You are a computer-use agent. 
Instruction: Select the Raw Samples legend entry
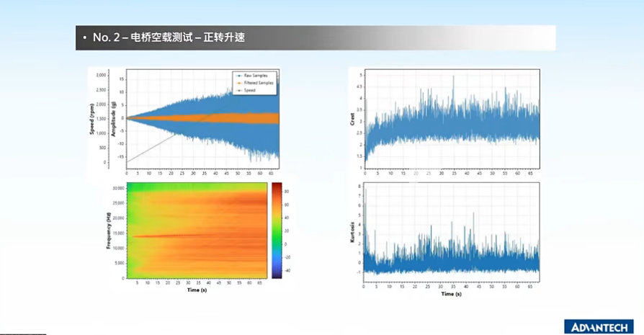[252, 76]
